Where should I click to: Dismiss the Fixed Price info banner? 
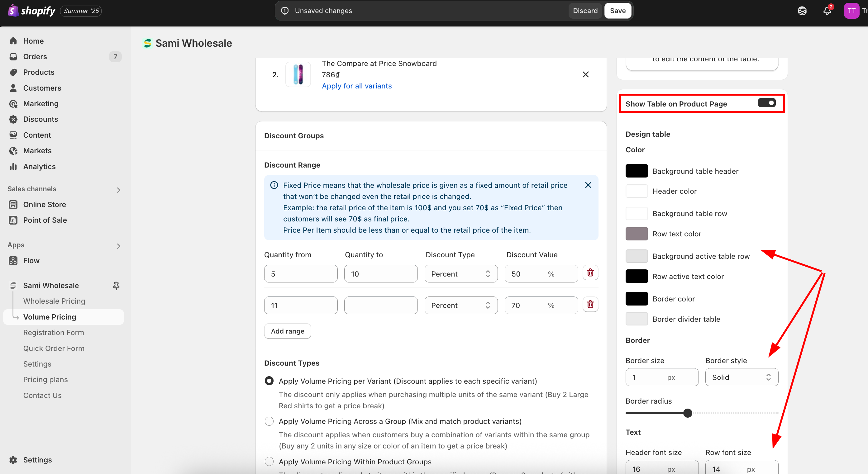[x=588, y=185]
